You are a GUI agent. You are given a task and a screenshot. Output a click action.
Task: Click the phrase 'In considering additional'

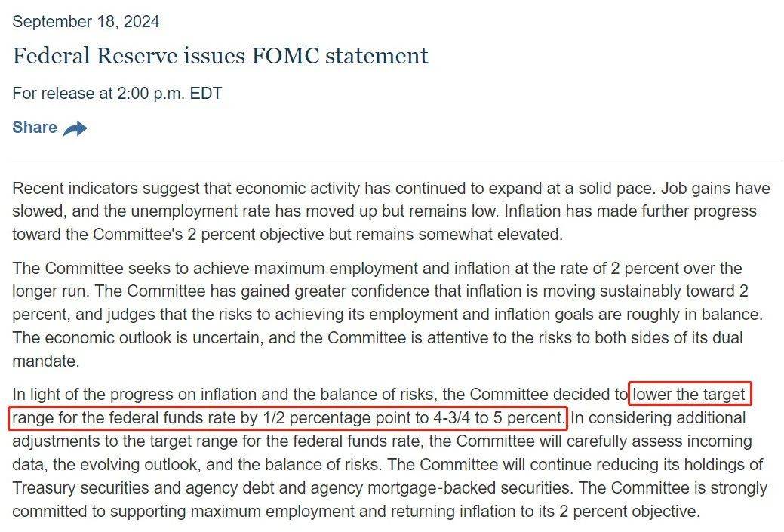pos(658,417)
